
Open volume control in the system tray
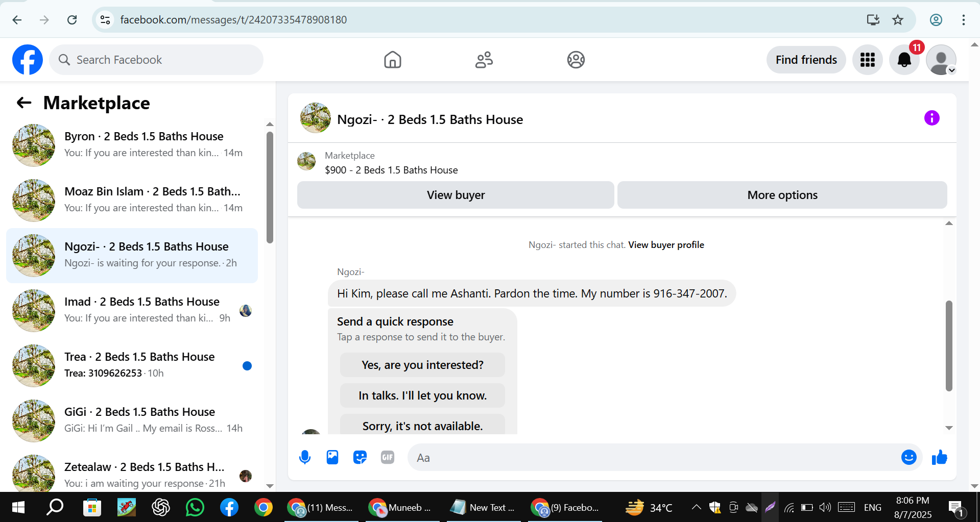(x=825, y=507)
